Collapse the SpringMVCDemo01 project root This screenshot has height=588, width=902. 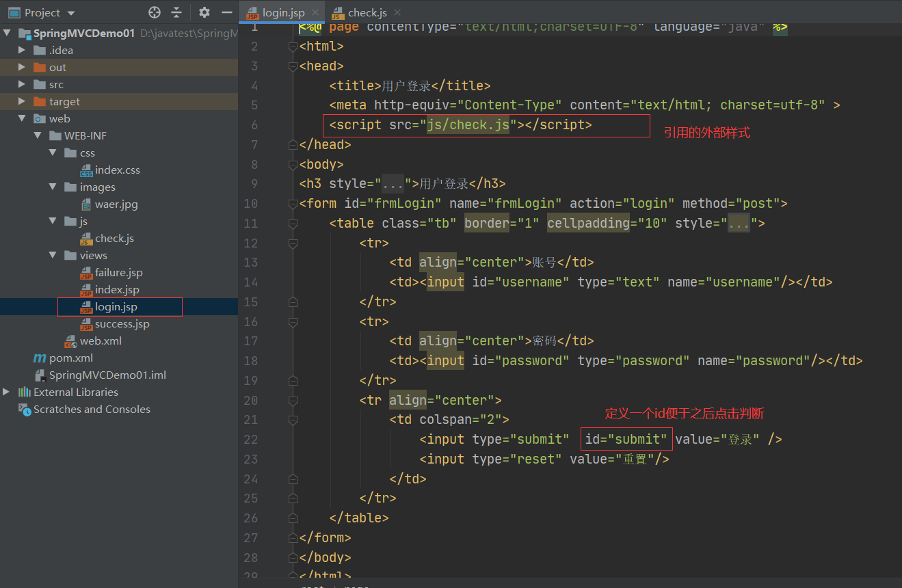tap(7, 33)
